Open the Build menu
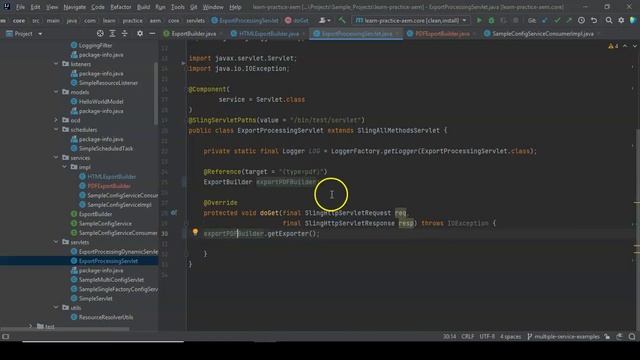Screen dimensions: 640x360 tap(143, 7)
